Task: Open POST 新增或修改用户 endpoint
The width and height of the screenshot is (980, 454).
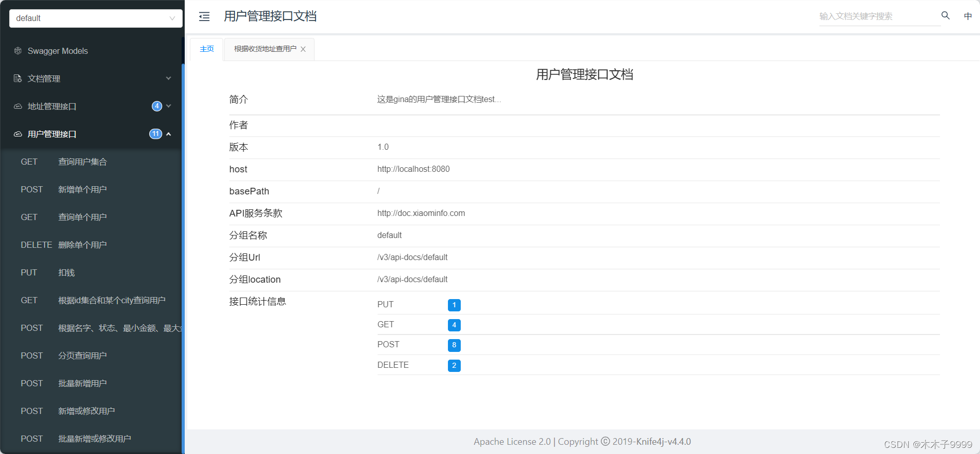Action: coord(91,411)
